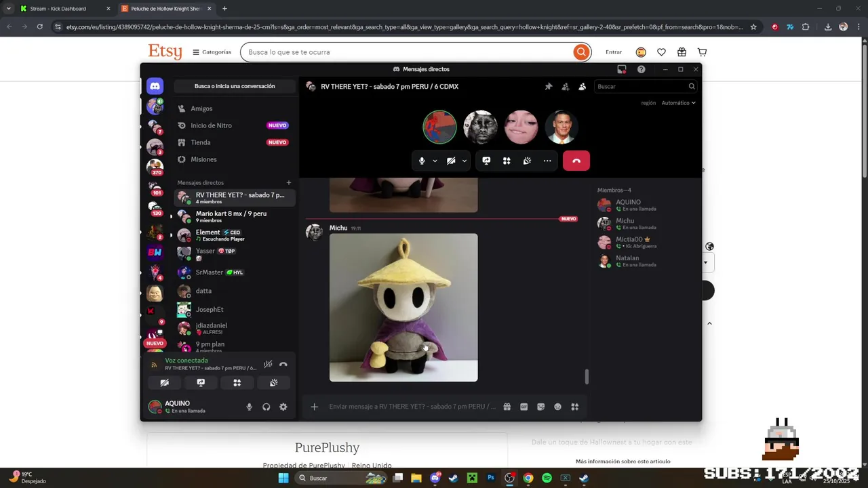Deafen with headphones icon
This screenshot has width=868, height=488.
coord(266,407)
